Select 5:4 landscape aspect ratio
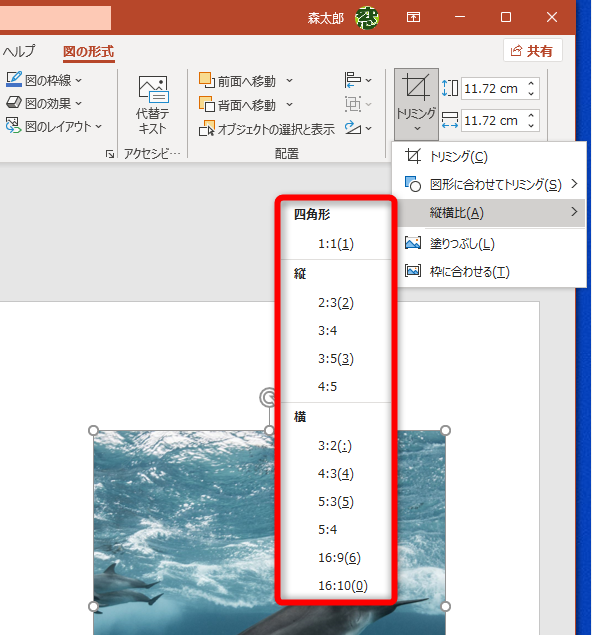 coord(335,529)
